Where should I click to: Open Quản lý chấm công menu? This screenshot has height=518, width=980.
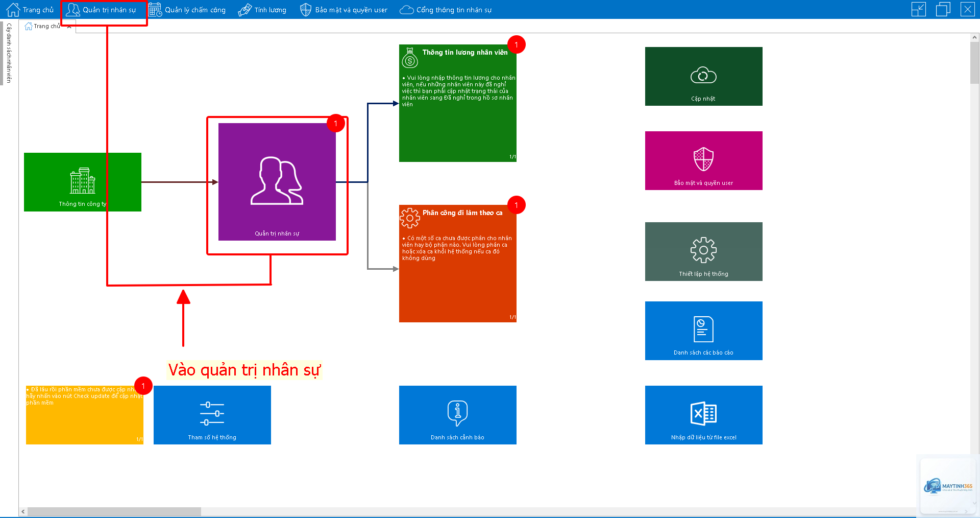[x=187, y=10]
